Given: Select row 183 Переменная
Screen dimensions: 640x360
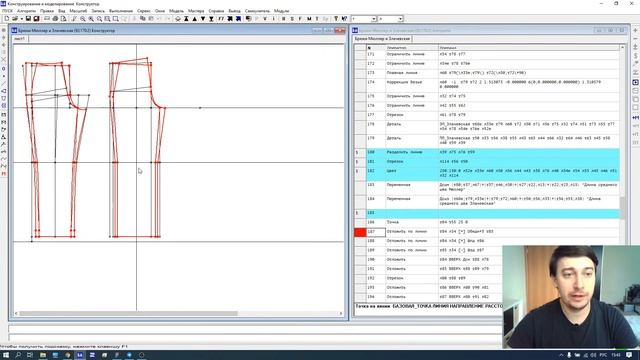Looking at the screenshot, I should pyautogui.click(x=487, y=187).
